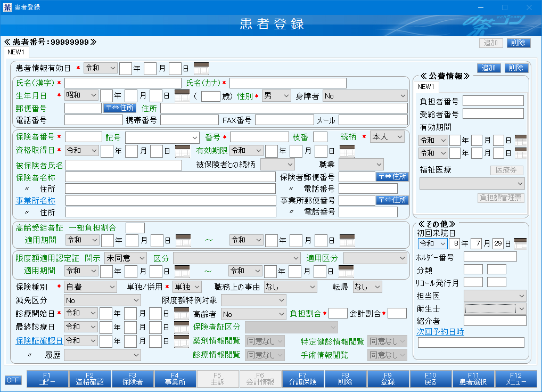The width and height of the screenshot is (542, 392).
Task: Click 保険者番号 input field
Action: tap(84, 137)
